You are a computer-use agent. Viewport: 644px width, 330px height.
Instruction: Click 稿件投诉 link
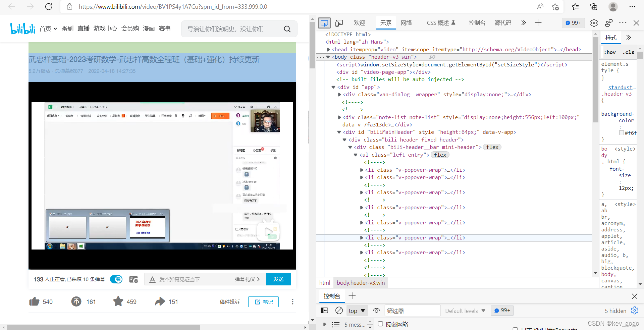(230, 302)
